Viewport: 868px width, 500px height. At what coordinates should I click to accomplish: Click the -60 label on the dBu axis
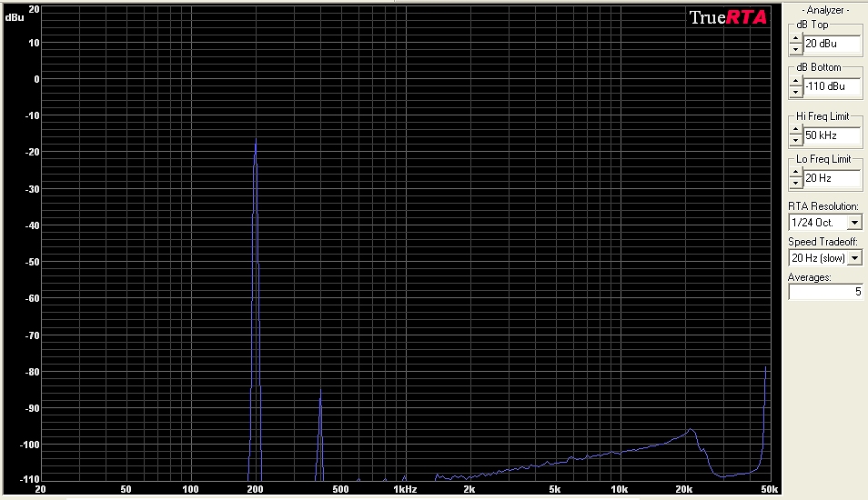coord(32,299)
